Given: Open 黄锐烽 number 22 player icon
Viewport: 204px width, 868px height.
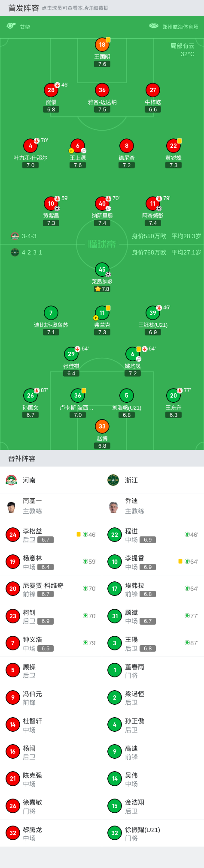Looking at the screenshot, I should click(x=174, y=146).
